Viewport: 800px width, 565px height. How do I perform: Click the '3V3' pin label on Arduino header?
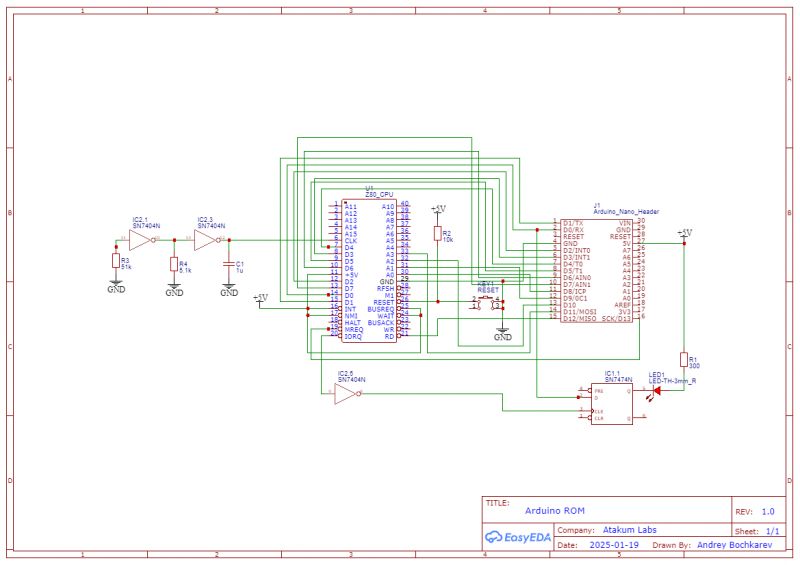pyautogui.click(x=625, y=311)
